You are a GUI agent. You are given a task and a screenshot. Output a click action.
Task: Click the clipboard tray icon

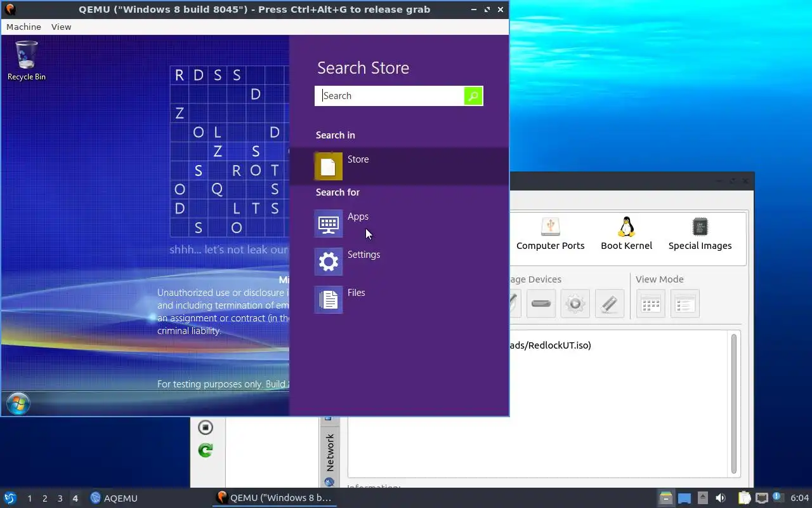click(744, 498)
